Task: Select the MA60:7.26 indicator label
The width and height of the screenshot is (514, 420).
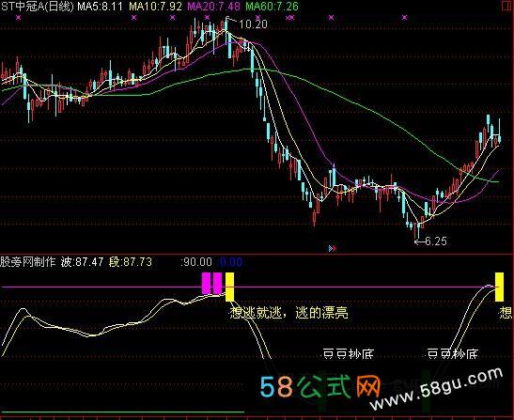Action: coord(273,6)
